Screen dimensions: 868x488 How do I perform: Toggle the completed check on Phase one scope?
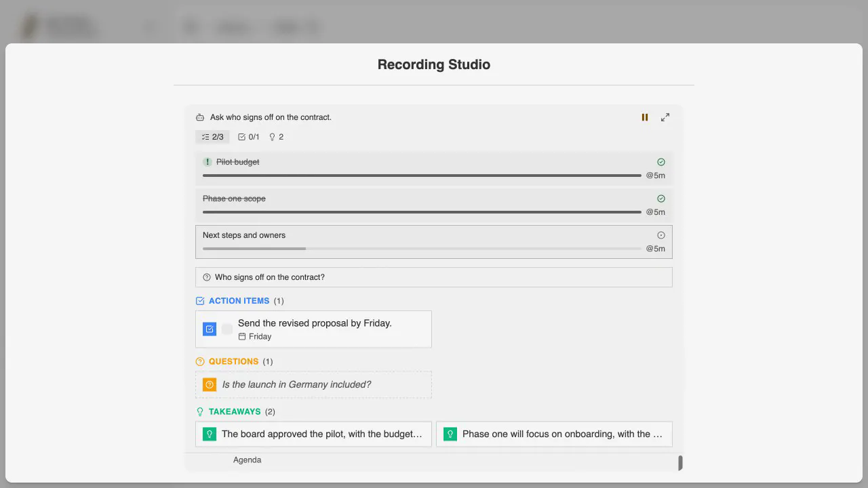coord(661,199)
